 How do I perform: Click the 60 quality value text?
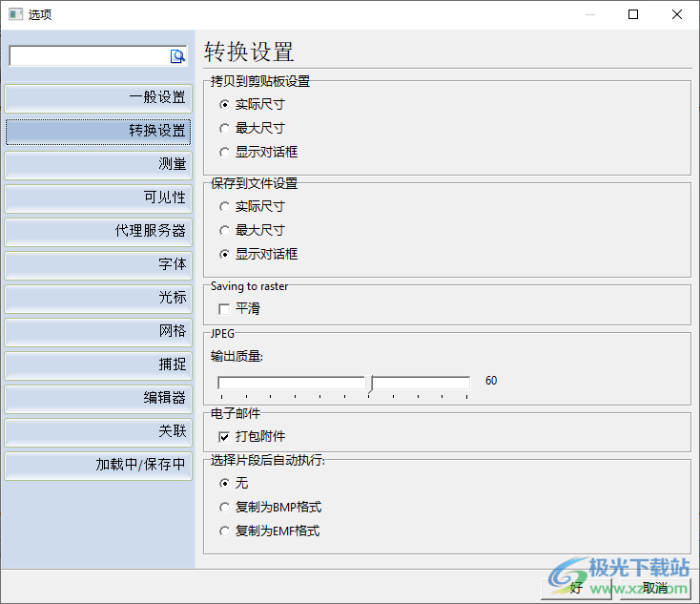(x=491, y=381)
